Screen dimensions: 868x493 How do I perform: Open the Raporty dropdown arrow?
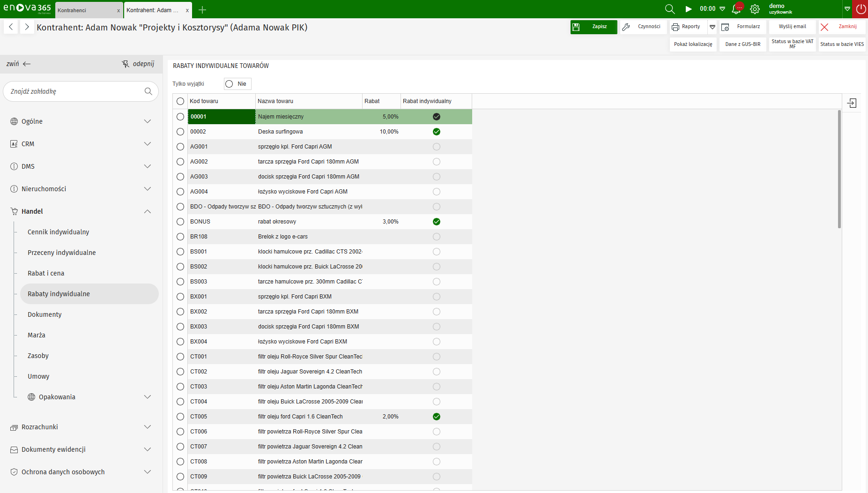click(712, 27)
